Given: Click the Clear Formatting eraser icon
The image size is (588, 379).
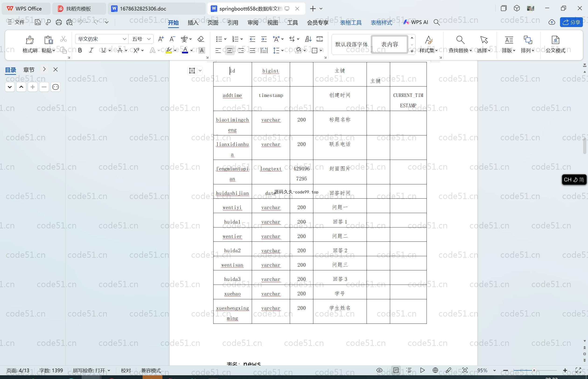Looking at the screenshot, I should (x=201, y=39).
